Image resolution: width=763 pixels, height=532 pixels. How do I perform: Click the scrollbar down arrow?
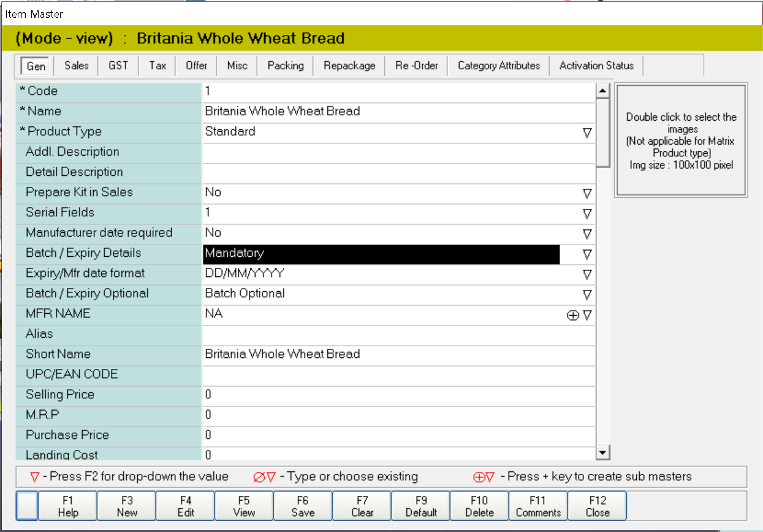pos(603,453)
